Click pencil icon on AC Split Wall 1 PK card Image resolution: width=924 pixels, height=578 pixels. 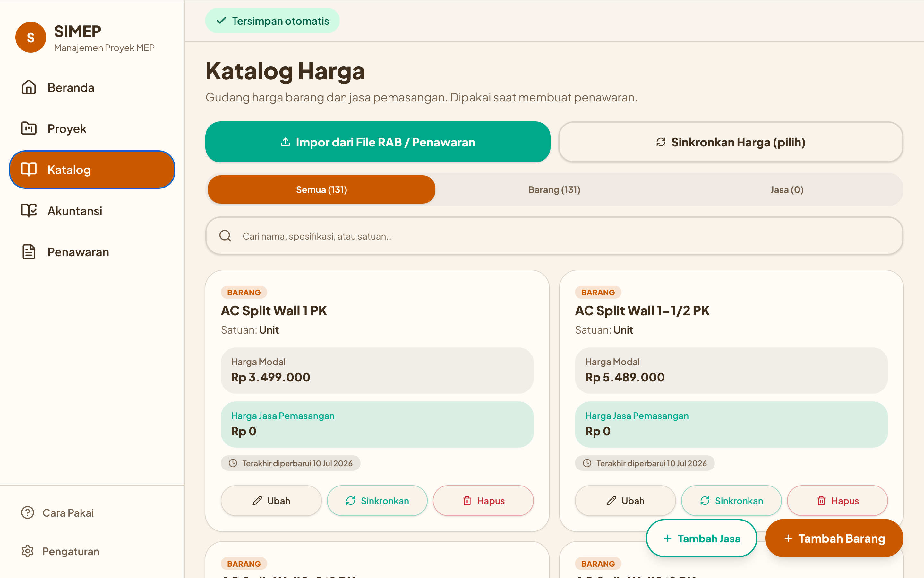pos(257,501)
